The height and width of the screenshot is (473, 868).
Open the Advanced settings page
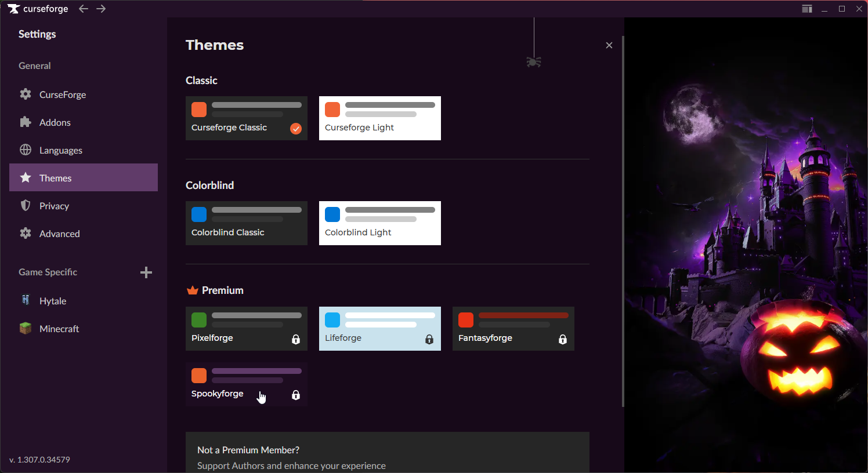pyautogui.click(x=84, y=233)
